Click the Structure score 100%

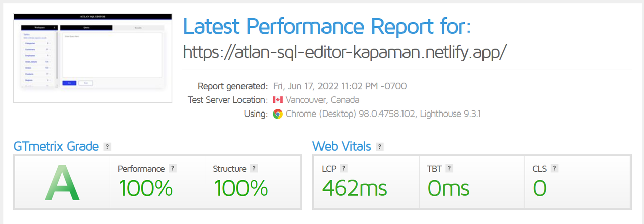point(240,188)
